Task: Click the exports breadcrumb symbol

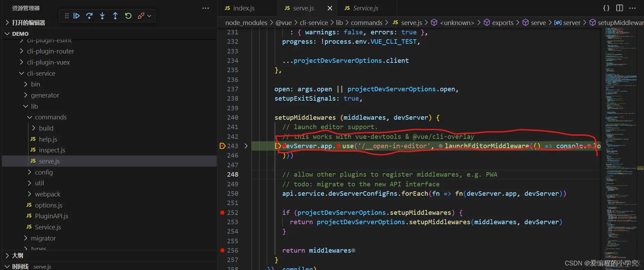Action: (503, 23)
